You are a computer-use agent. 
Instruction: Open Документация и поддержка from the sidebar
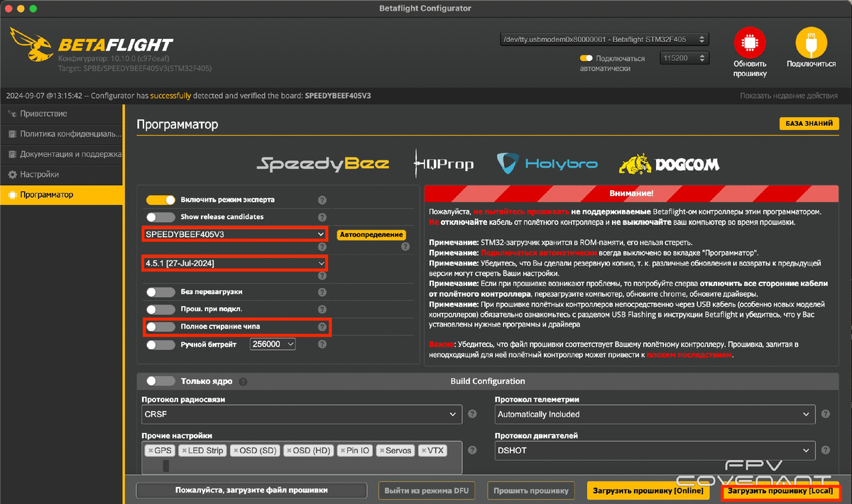coord(55,154)
